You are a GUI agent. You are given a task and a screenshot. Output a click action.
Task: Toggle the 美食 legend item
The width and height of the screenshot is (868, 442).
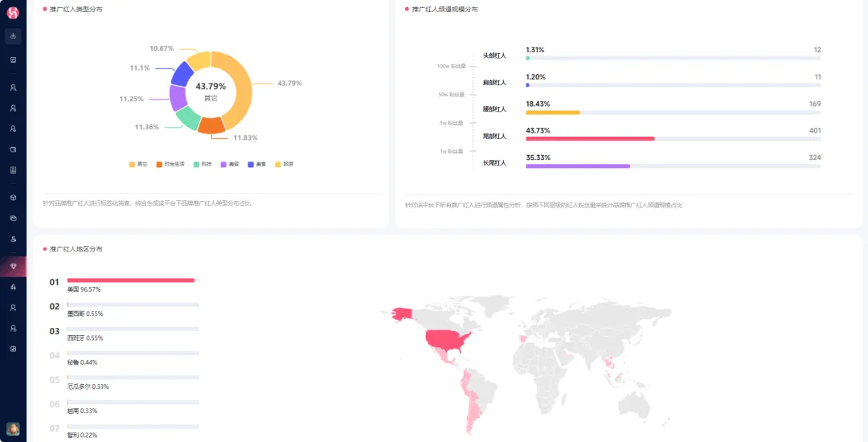click(x=257, y=164)
